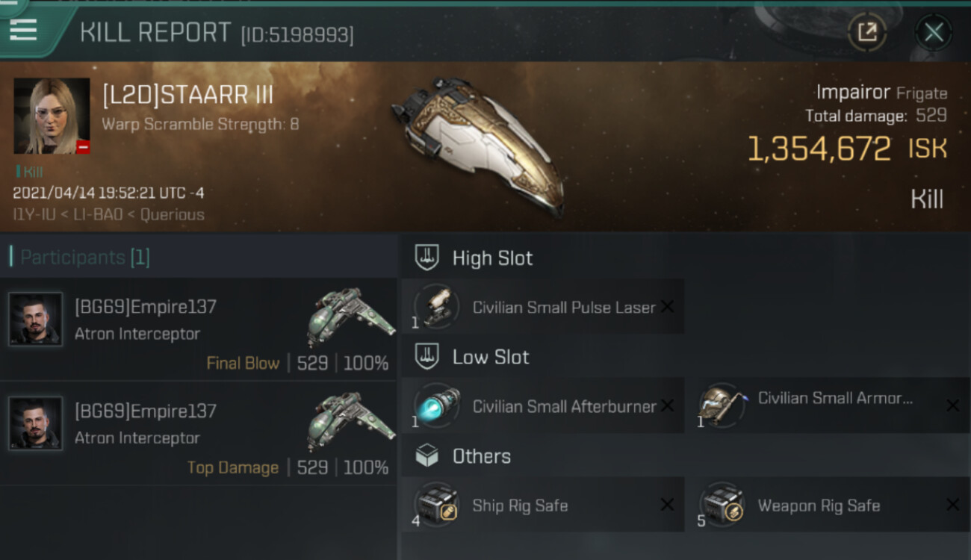Click the Others cube section icon
The image size is (971, 560).
click(x=427, y=456)
